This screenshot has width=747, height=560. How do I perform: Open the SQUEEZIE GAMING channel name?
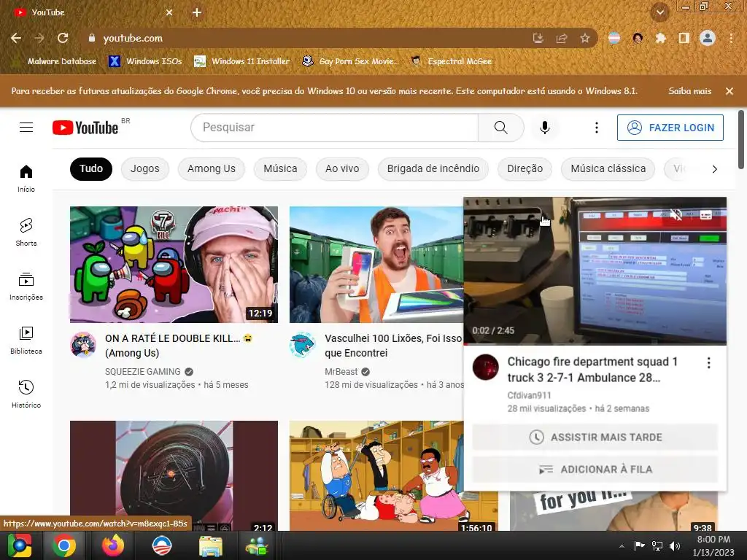[x=143, y=371]
